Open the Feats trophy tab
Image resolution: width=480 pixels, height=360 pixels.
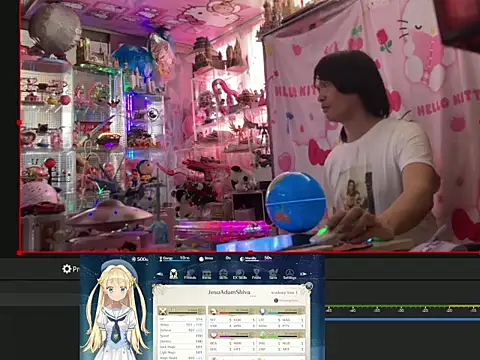click(x=256, y=274)
